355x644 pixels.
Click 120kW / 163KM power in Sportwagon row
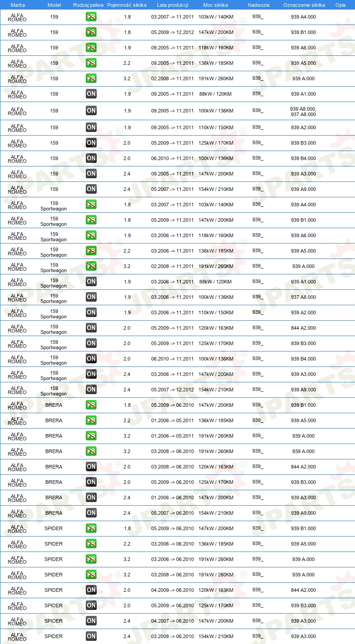216,328
